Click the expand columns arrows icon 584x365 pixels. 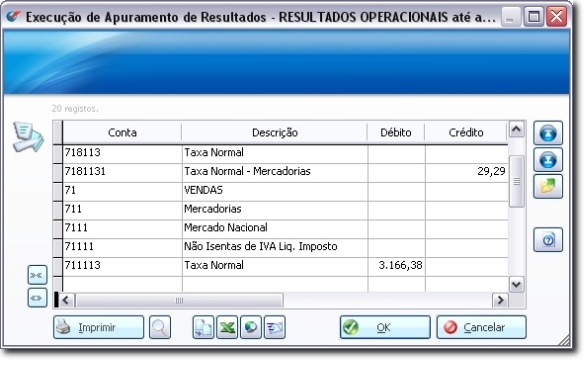point(37,298)
